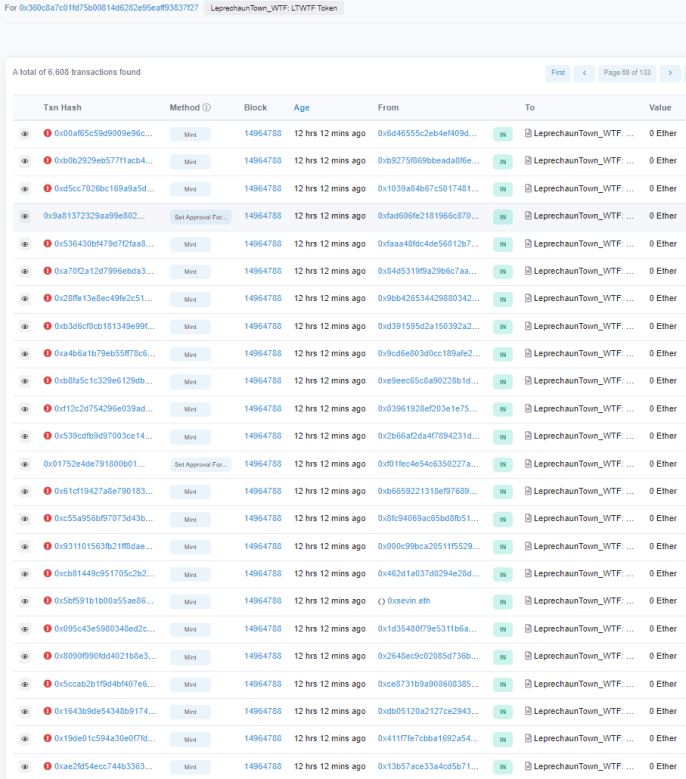Open sender address 0xe9eec65c8a90228b1d
The height and width of the screenshot is (779, 686).
pos(427,381)
